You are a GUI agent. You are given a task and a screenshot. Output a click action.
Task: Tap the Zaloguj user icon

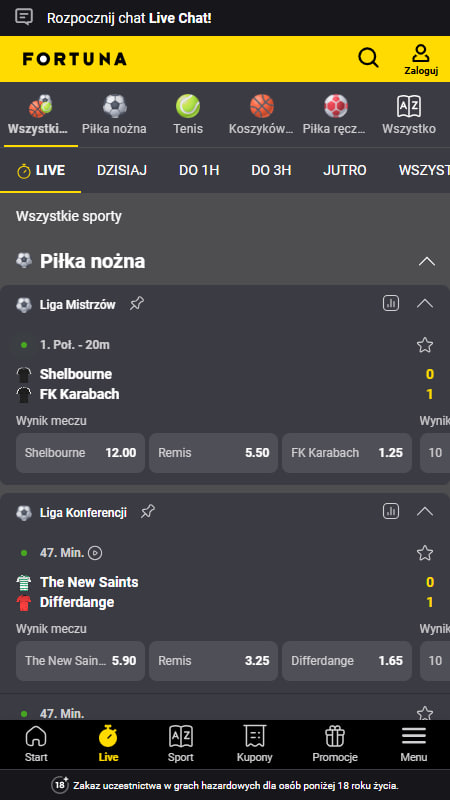click(x=421, y=53)
